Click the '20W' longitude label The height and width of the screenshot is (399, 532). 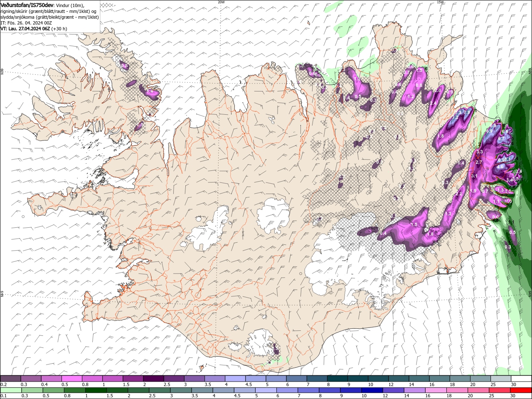221,2
